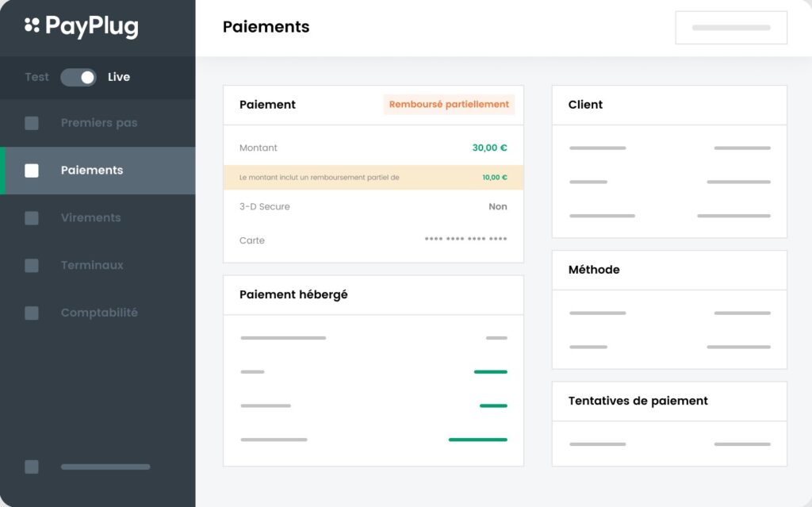The height and width of the screenshot is (507, 812).
Task: Click the top-right header button
Action: pos(731,28)
